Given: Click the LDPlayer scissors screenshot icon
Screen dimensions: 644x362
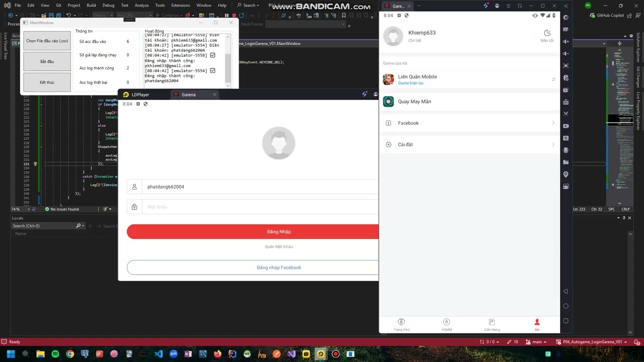Looking at the screenshot, I should coord(566,114).
